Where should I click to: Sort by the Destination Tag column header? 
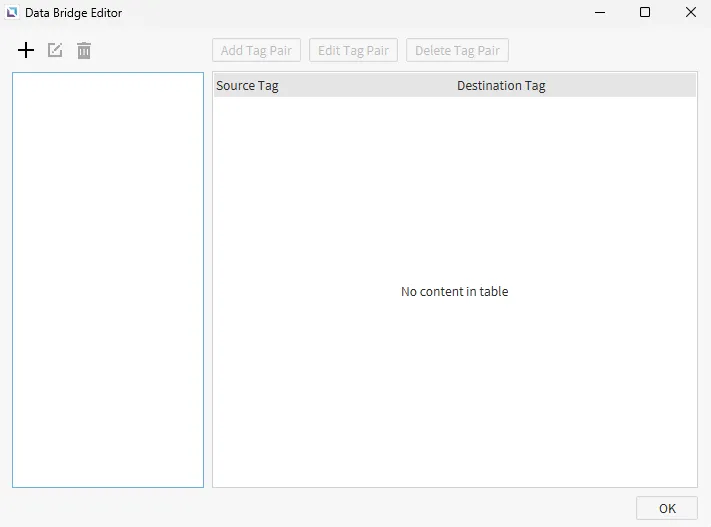pyautogui.click(x=501, y=86)
